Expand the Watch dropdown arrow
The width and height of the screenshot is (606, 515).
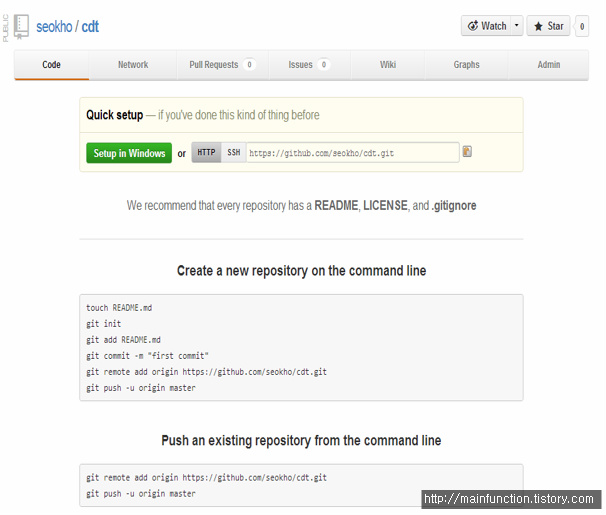[517, 26]
